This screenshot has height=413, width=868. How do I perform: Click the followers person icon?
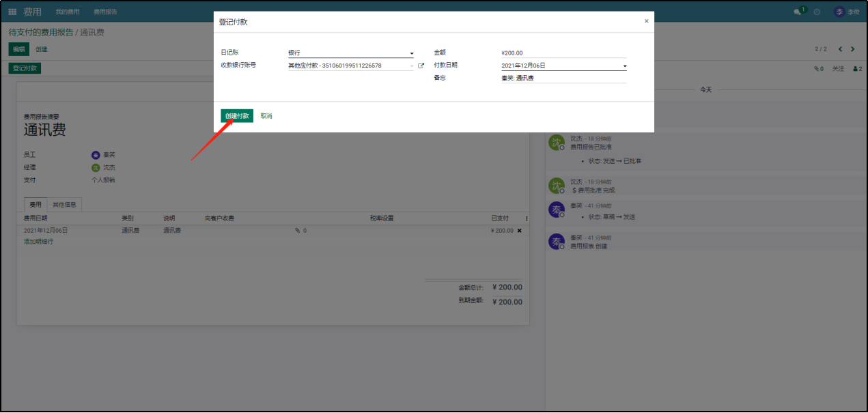click(857, 69)
